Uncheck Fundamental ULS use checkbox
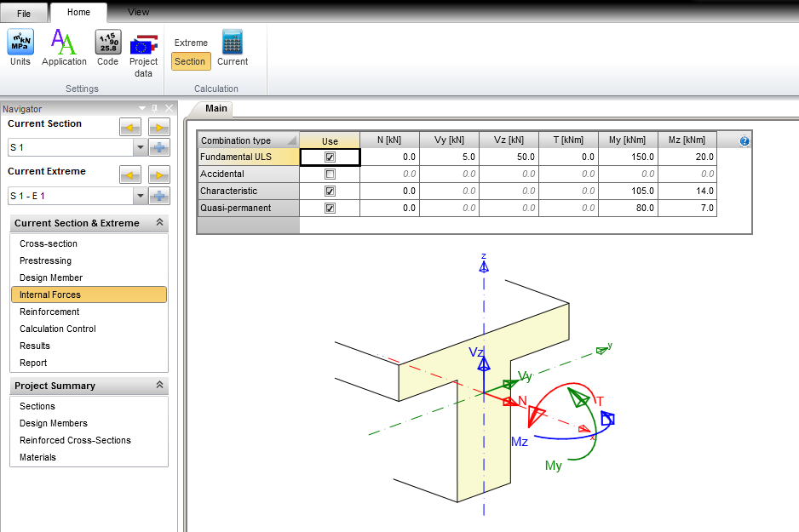Viewport: 799px width, 532px height. 330,157
